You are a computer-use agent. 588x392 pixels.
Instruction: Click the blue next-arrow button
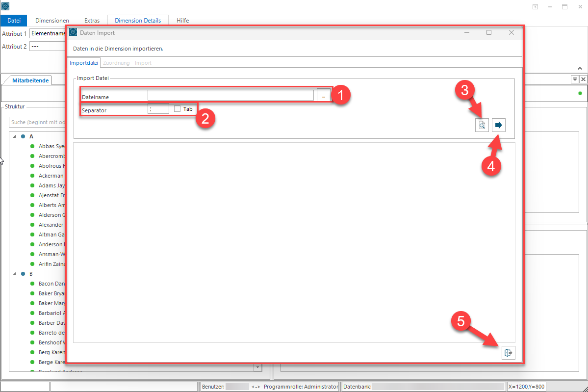[x=498, y=125]
